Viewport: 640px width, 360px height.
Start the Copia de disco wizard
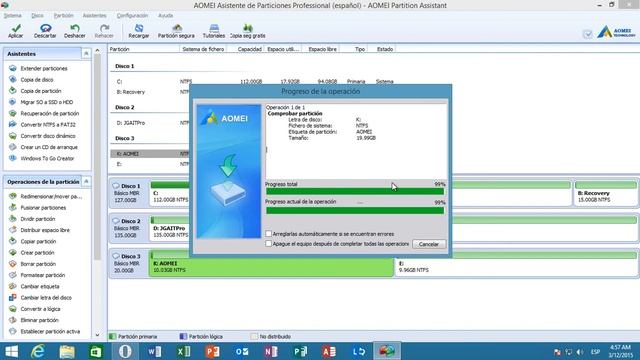pos(37,80)
